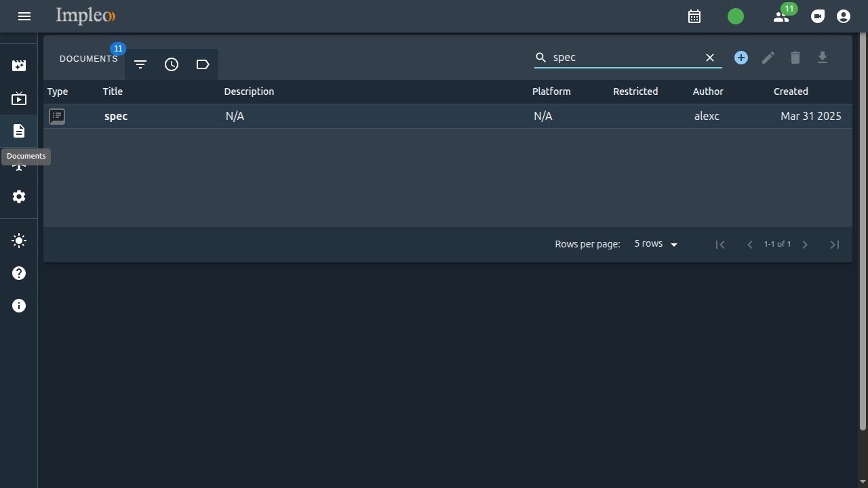Click the green status indicator circle

736,16
